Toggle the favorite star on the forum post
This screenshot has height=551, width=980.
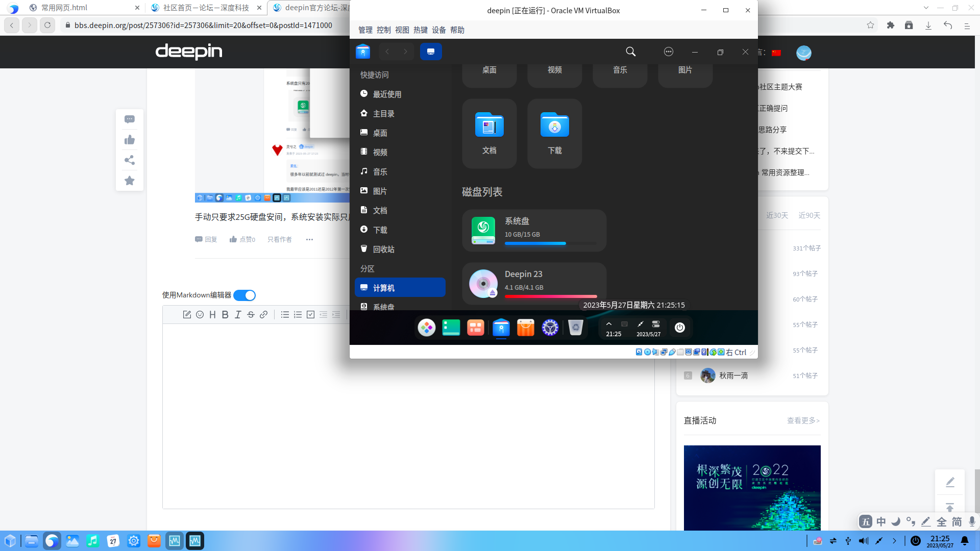[129, 181]
